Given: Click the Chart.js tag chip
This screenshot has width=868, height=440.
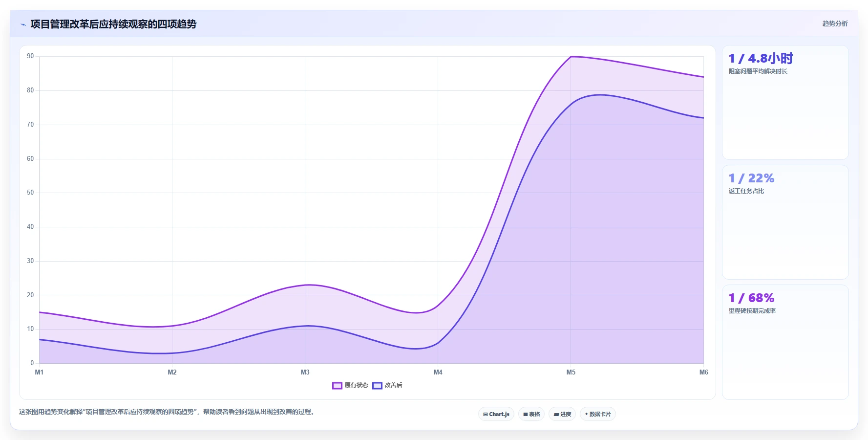Looking at the screenshot, I should pos(496,414).
